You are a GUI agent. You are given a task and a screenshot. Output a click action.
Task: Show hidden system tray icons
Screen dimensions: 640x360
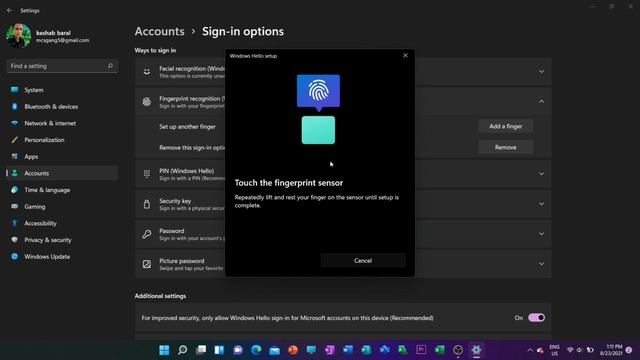tap(530, 350)
